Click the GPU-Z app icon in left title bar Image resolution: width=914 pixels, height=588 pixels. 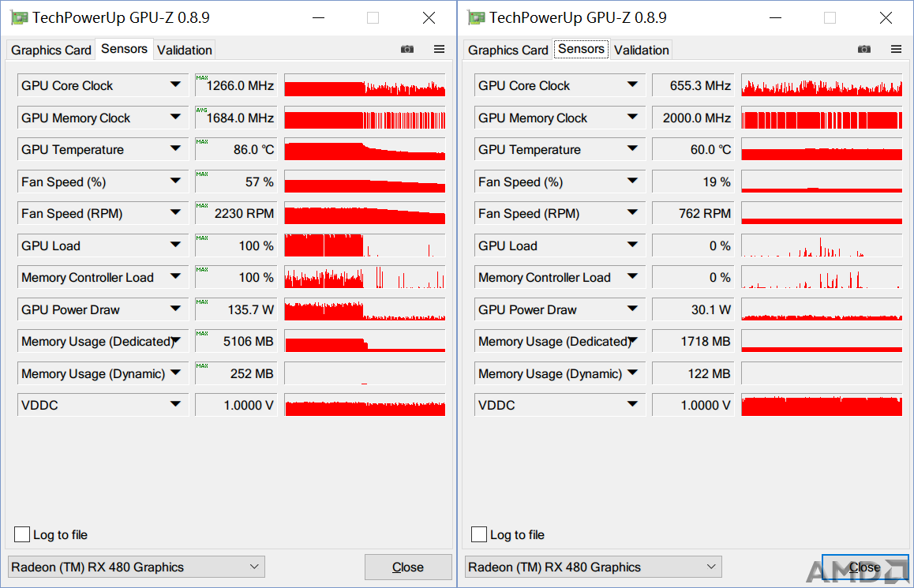click(19, 18)
